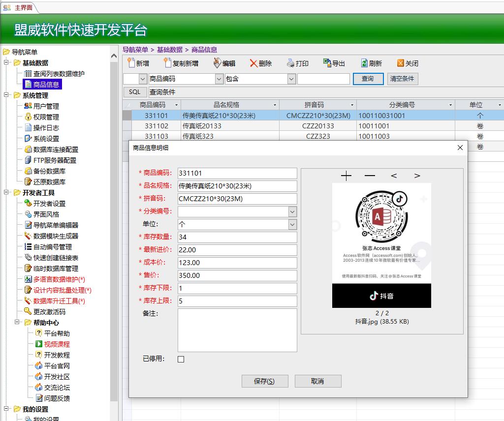Screen dimensions: 504x421
Task: Click the 售价 field showing 350.00
Action: [237, 275]
